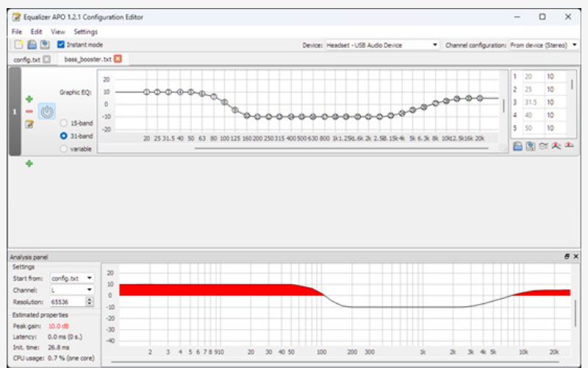Screen dimensions: 588x368
Task: Open the Channel configuration dropdown
Action: tap(543, 45)
